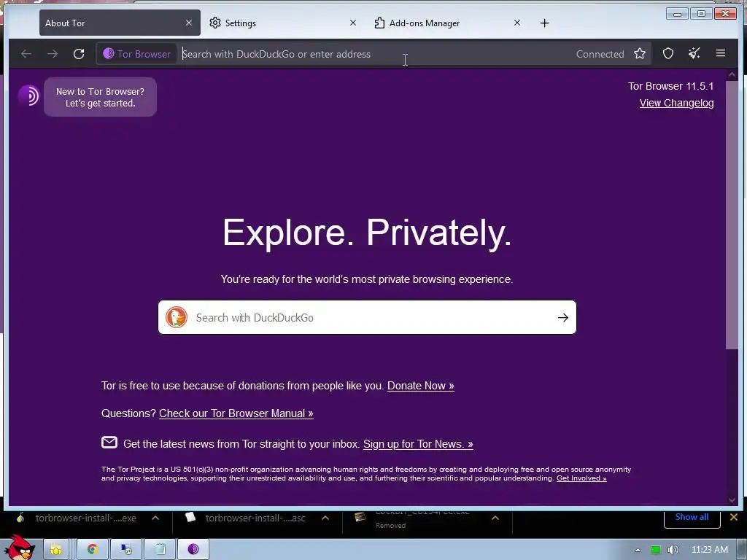
Task: Click the network connection taskbar icon
Action: click(126, 549)
